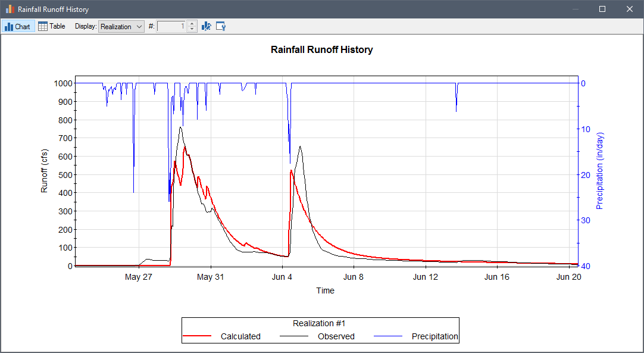Screen dimensions: 644x353
Task: Toggle the Precipitation series via its legend entry
Action: [x=433, y=336]
